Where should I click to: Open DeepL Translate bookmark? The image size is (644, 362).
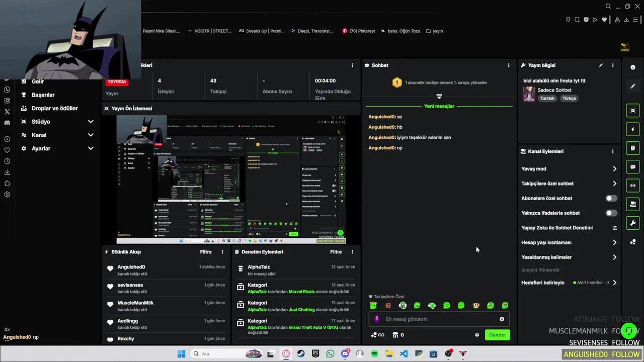pyautogui.click(x=311, y=31)
